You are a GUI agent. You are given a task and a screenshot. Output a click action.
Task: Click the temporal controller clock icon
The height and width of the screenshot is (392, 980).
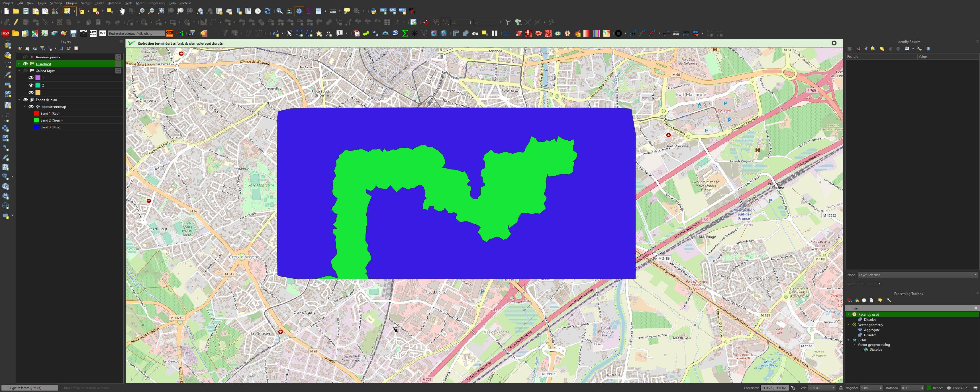click(258, 11)
